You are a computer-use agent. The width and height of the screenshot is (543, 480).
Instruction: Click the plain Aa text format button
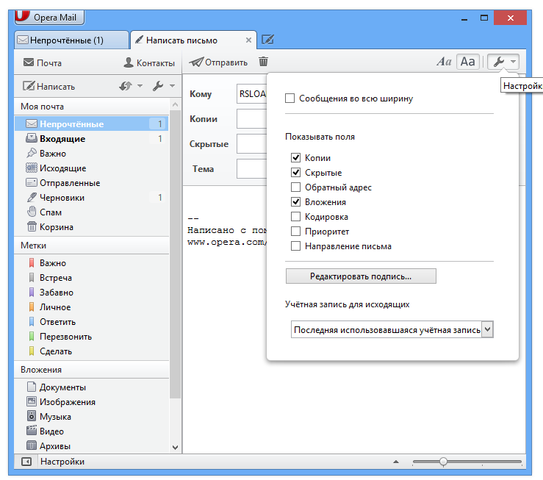[468, 62]
